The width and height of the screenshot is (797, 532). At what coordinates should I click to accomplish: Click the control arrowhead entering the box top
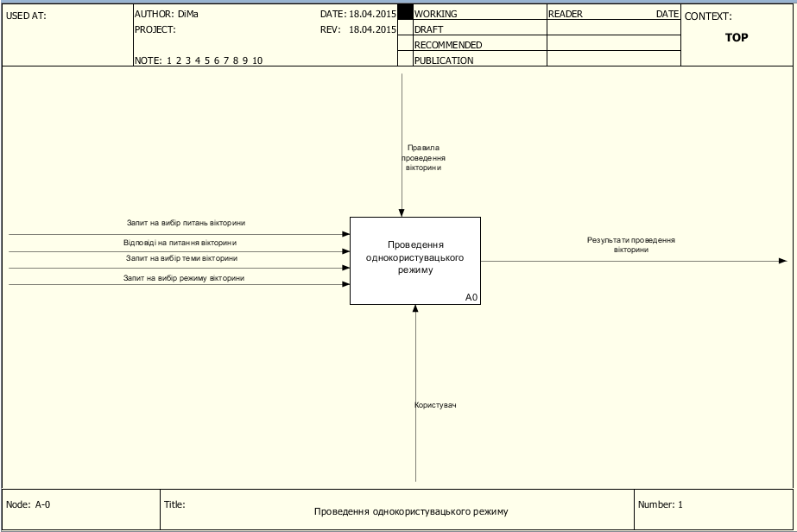tap(402, 213)
